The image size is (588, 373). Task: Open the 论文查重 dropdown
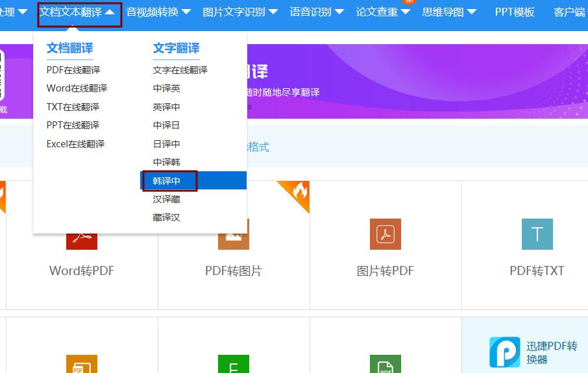click(x=383, y=12)
